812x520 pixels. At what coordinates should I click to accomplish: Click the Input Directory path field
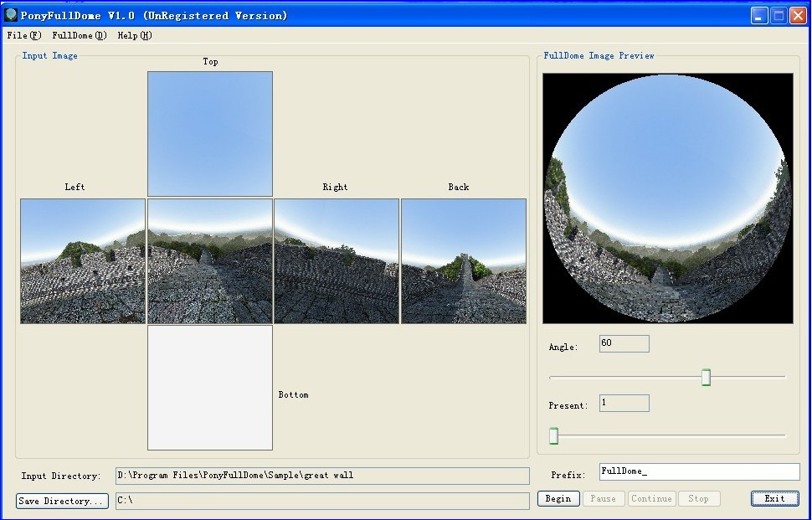(323, 476)
